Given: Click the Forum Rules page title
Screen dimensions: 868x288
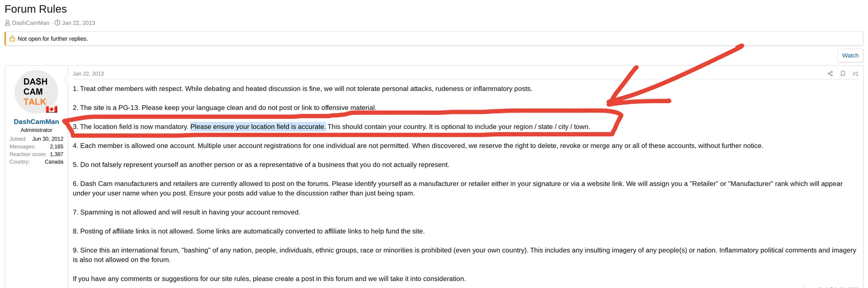Looking at the screenshot, I should [x=36, y=9].
